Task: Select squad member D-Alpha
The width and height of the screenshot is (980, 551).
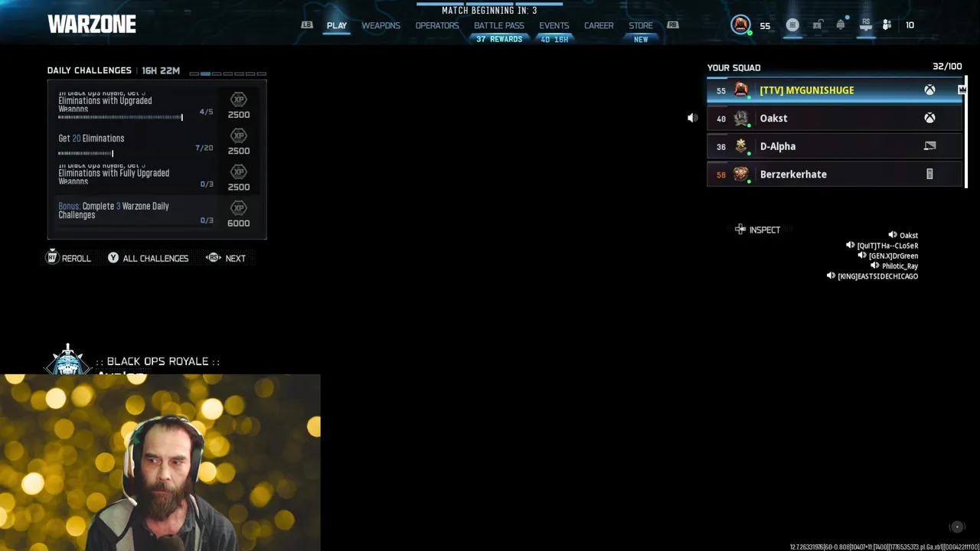Action: (x=835, y=146)
